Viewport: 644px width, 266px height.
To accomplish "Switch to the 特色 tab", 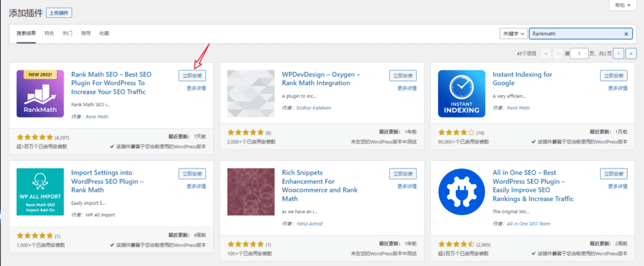I will [49, 34].
